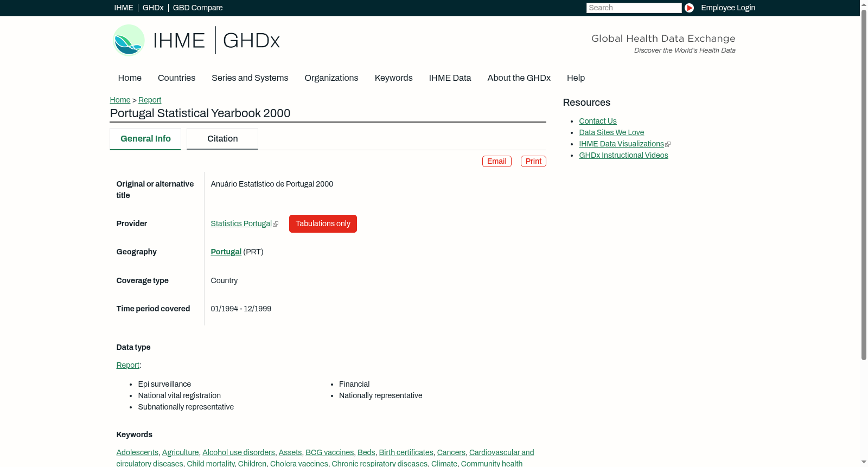This screenshot has width=868, height=467.
Task: Switch to the Citation tab
Action: pos(222,139)
